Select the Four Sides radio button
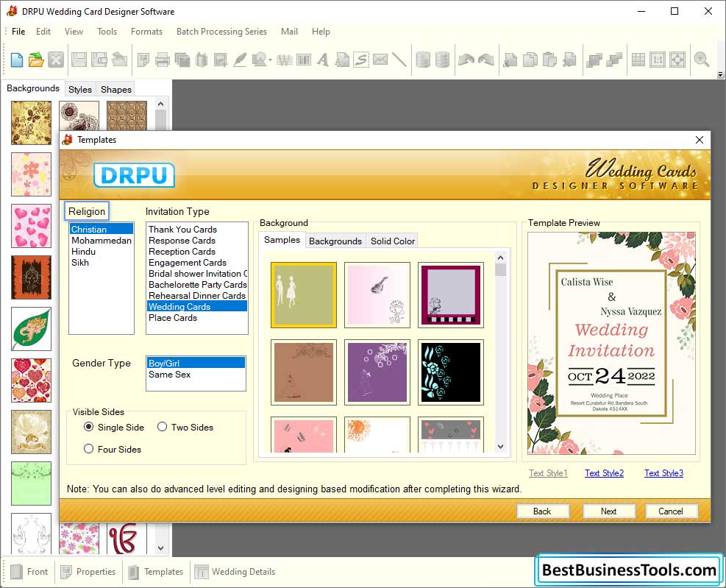 click(x=88, y=448)
